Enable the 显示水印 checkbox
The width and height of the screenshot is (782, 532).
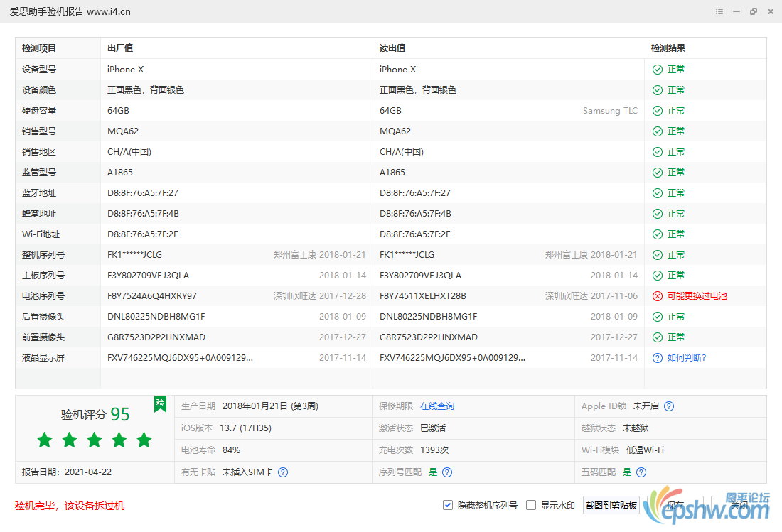tap(531, 505)
